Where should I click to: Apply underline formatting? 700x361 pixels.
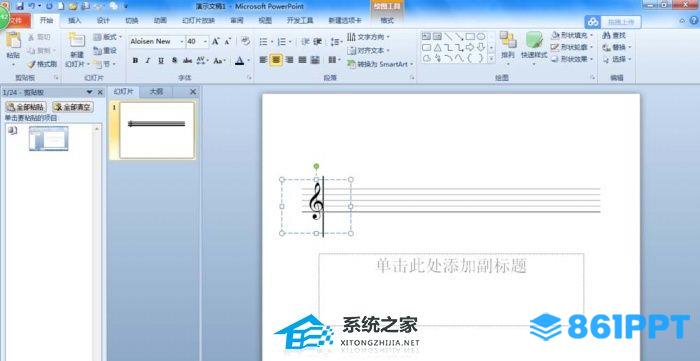point(161,60)
